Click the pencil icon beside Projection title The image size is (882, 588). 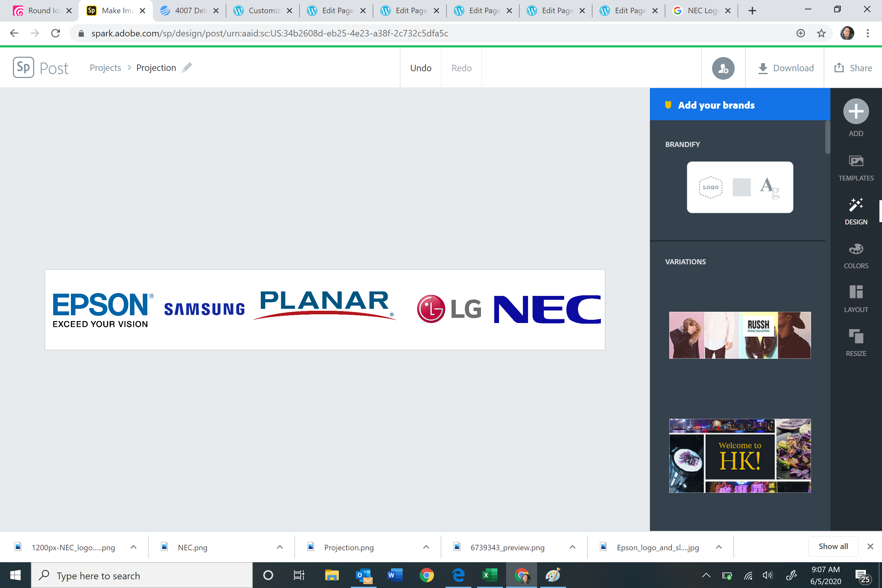(187, 67)
